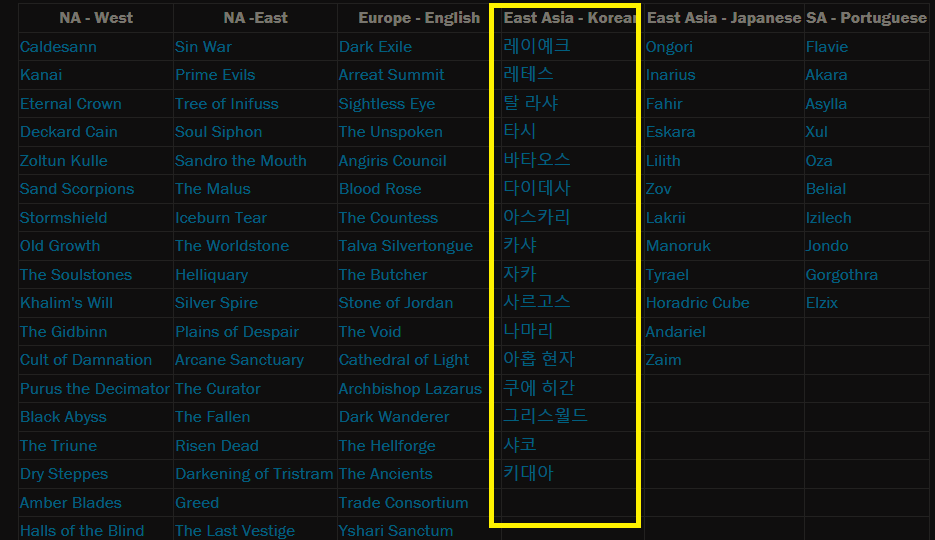
Task: Click the Old Growth link
Action: click(60, 246)
